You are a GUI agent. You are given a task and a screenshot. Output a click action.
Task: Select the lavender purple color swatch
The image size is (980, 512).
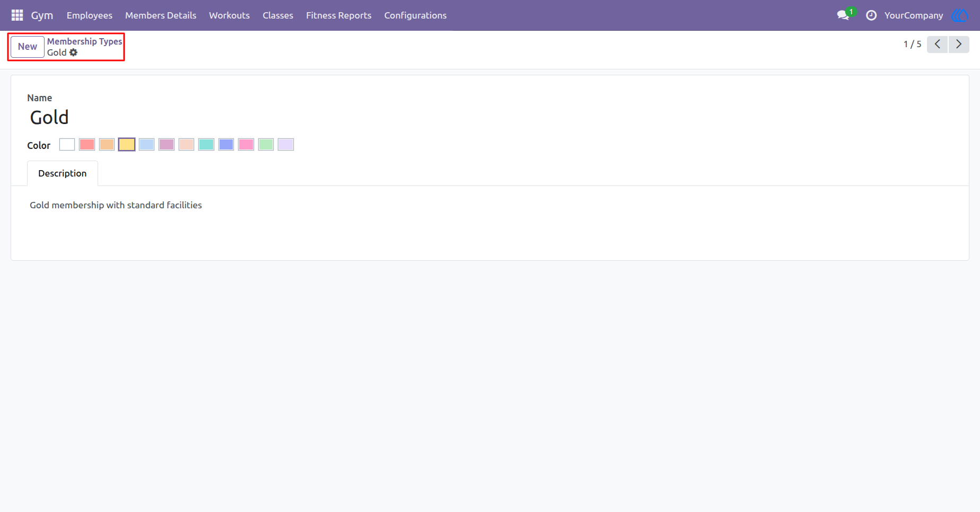(286, 145)
